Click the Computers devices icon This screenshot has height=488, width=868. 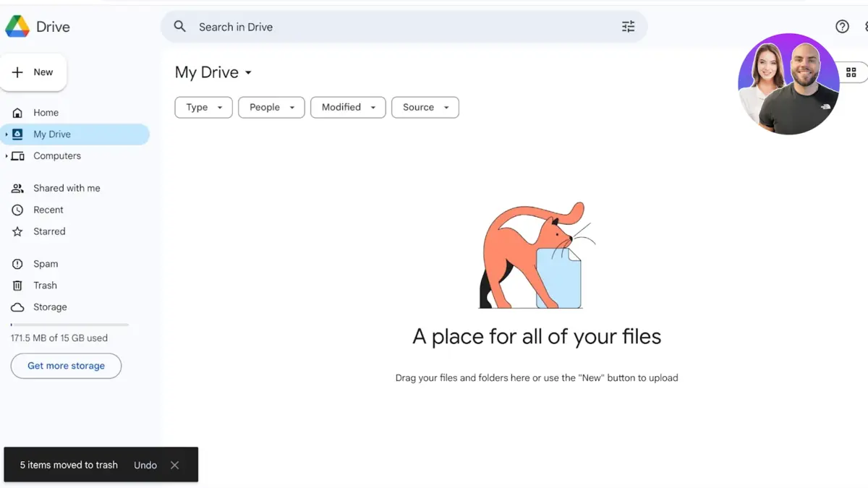[17, 156]
